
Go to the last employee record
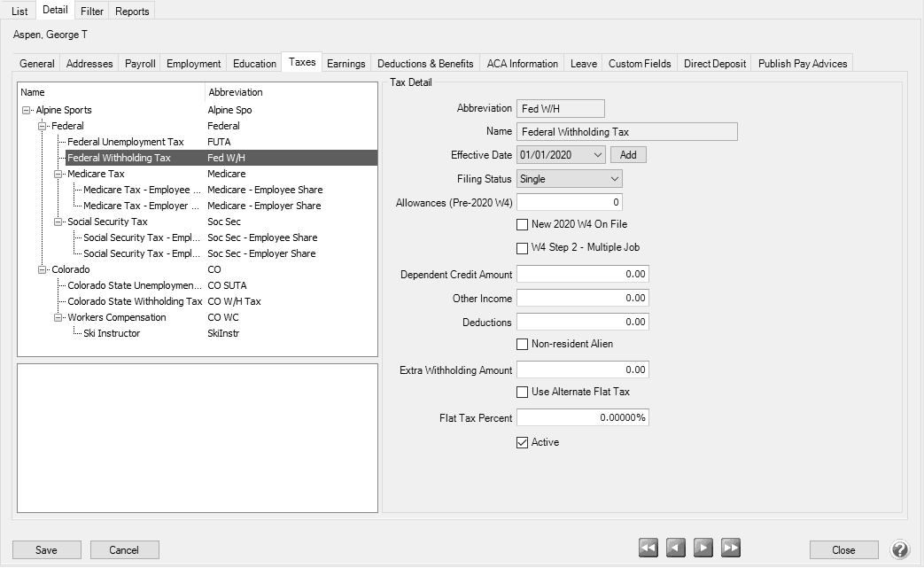(731, 548)
